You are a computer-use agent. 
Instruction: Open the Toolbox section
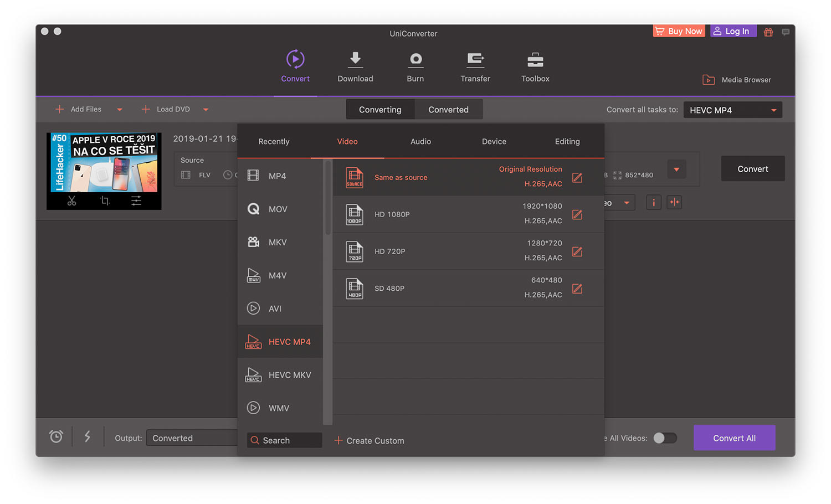pyautogui.click(x=535, y=67)
